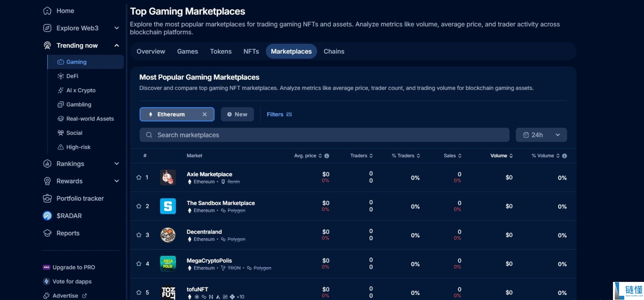The height and width of the screenshot is (300, 644).
Task: Focus the Search marketplaces field
Action: pyautogui.click(x=324, y=135)
